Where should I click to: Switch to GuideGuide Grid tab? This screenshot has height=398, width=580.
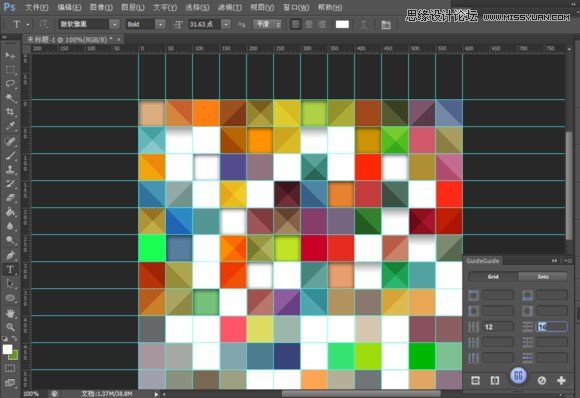(x=493, y=277)
